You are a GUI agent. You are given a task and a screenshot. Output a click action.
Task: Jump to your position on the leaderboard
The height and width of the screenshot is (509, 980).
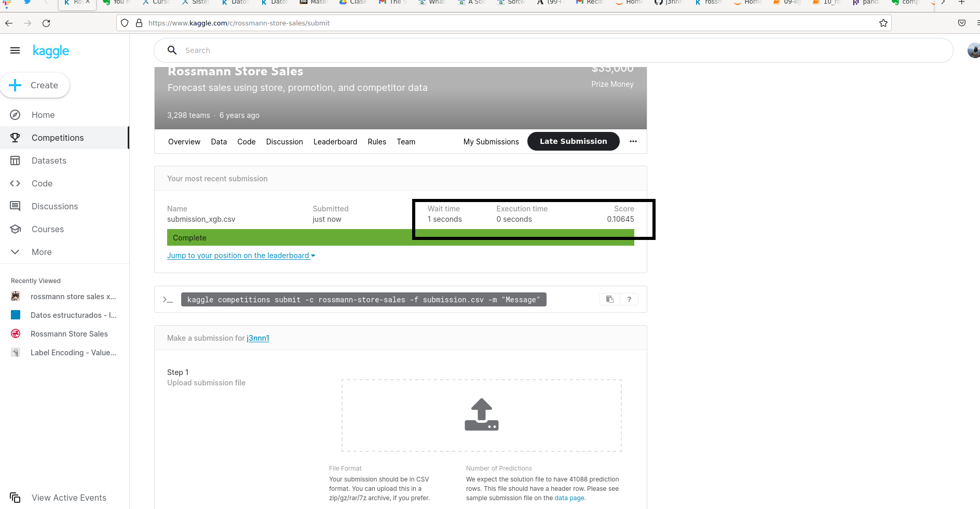pyautogui.click(x=241, y=256)
